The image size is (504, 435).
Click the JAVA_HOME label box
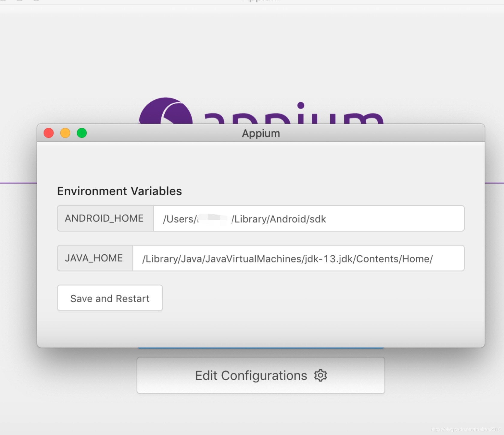coord(95,258)
